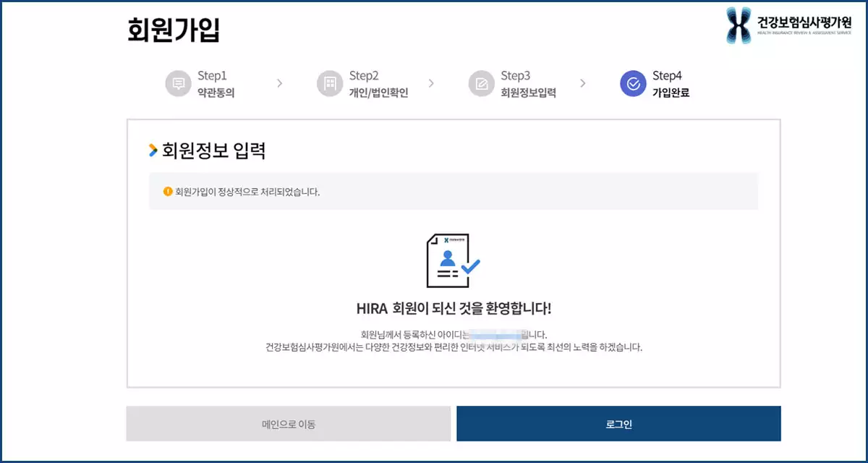Switch to the Step1 약관동의 step
The width and height of the screenshot is (868, 463).
click(x=214, y=82)
